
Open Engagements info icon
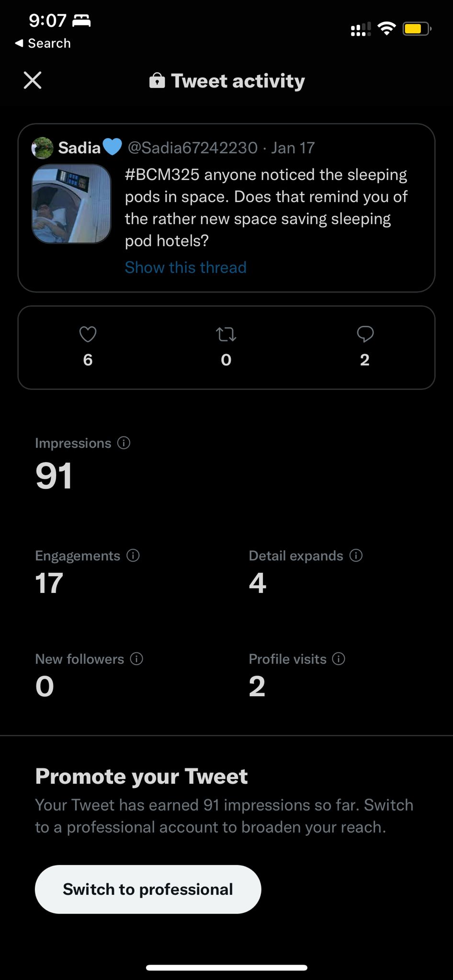pos(133,556)
